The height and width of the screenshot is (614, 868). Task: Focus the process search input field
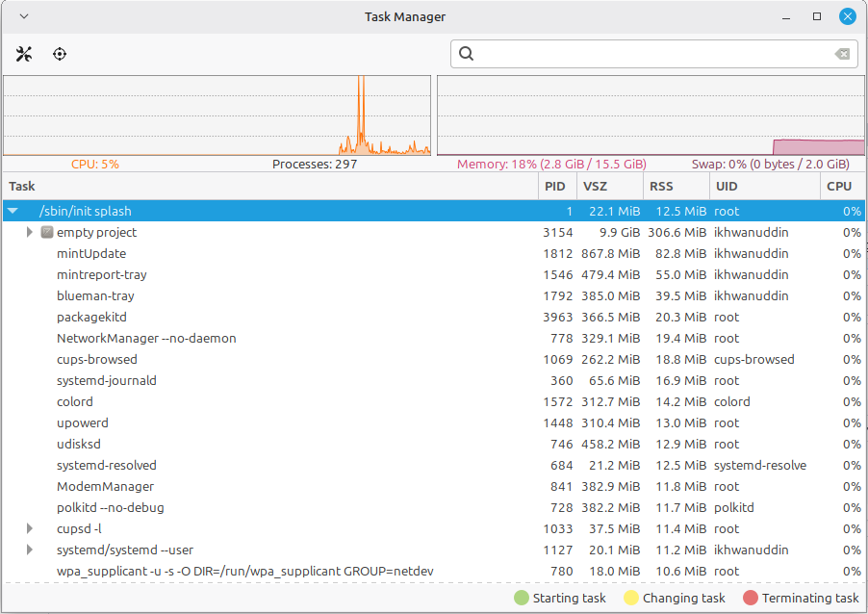[653, 54]
